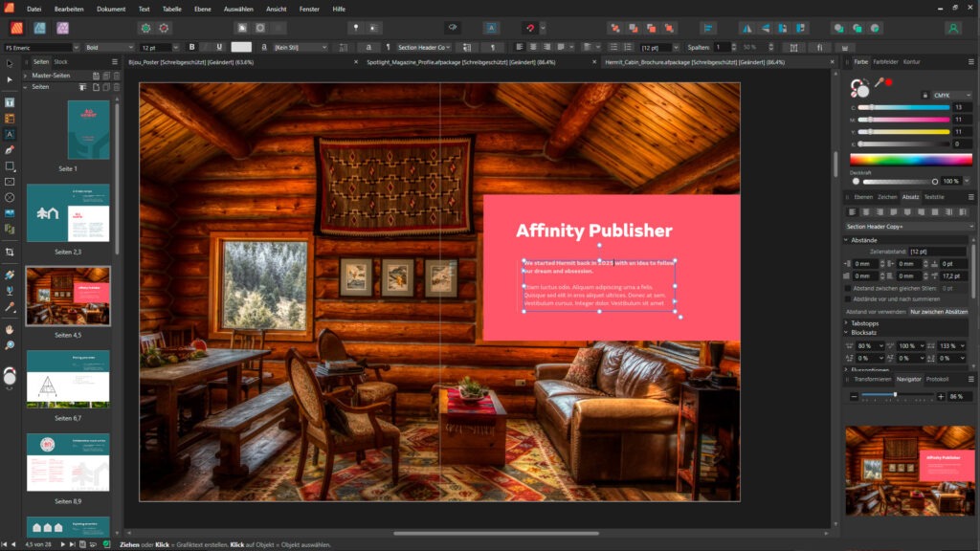Select the Node tool arrow in toolbar
The image size is (980, 551).
pyautogui.click(x=10, y=80)
